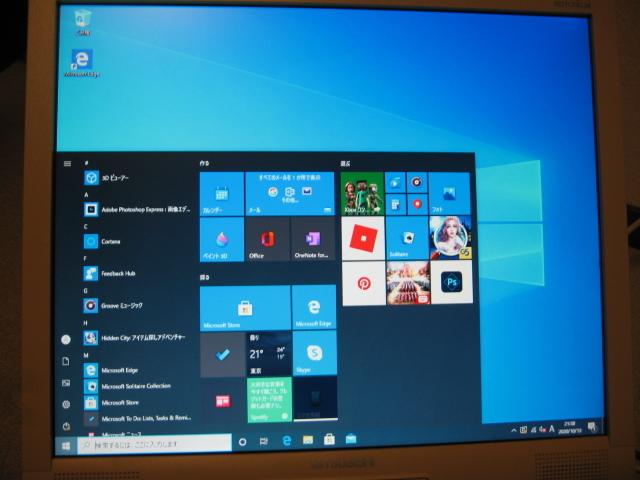Open the Solitaire tile in games group
Screen dimensions: 640x480
click(x=407, y=238)
